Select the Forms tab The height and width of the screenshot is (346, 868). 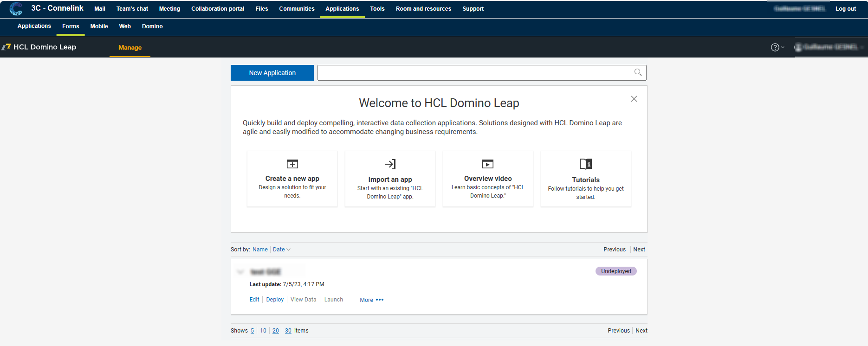pos(71,26)
